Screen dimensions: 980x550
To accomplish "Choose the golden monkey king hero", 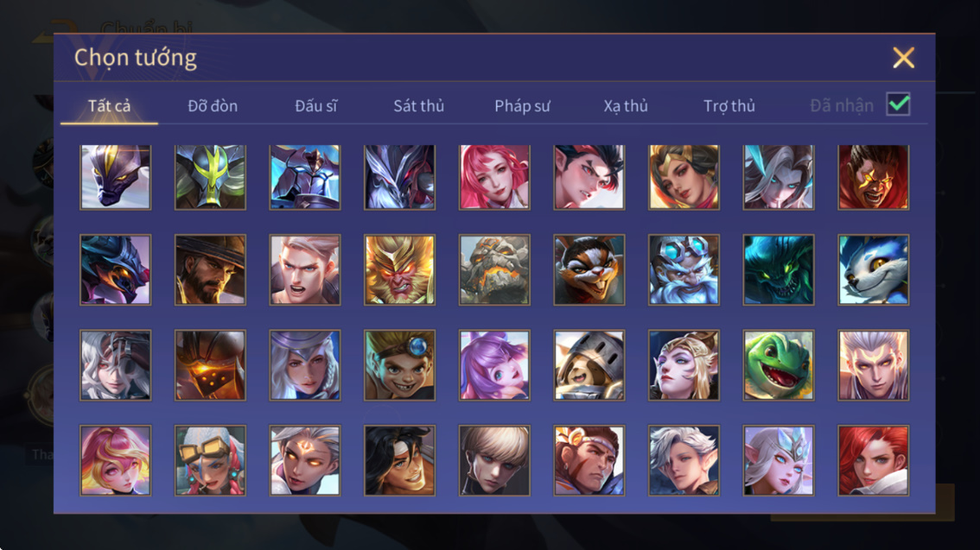I will pyautogui.click(x=399, y=269).
